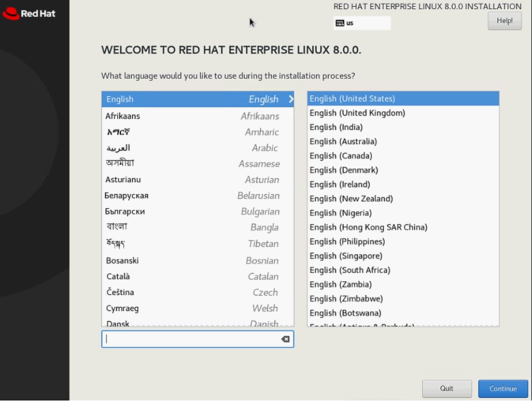Screen dimensions: 532x401
Task: Select Afrikaans in language list
Action: (198, 116)
